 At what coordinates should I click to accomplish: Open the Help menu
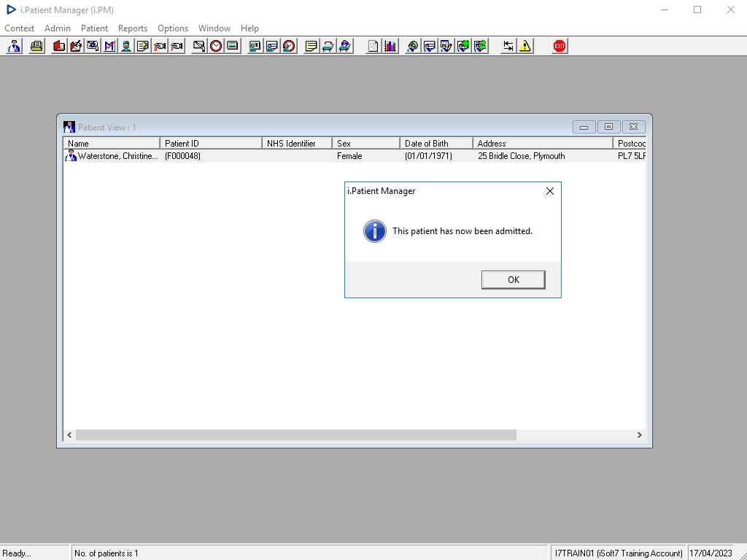pyautogui.click(x=249, y=28)
